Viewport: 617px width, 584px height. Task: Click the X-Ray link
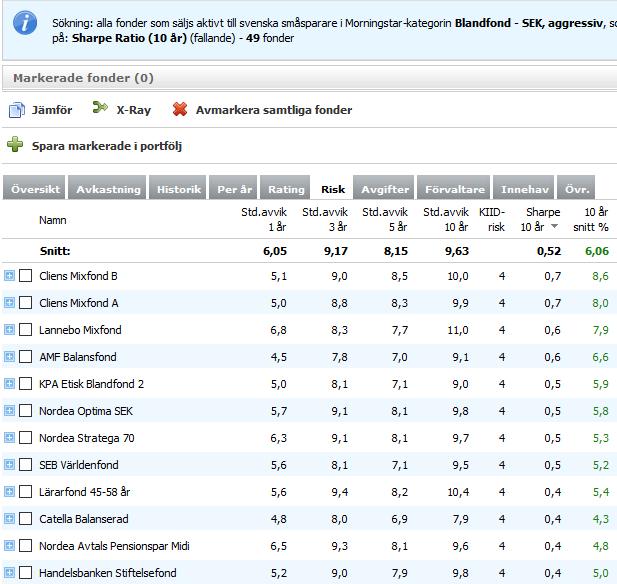click(134, 110)
